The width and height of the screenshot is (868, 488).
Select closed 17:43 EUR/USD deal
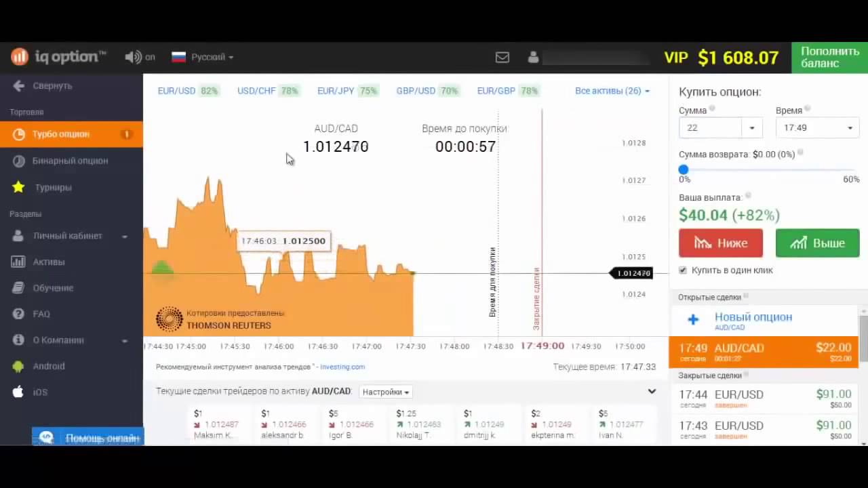(x=764, y=430)
